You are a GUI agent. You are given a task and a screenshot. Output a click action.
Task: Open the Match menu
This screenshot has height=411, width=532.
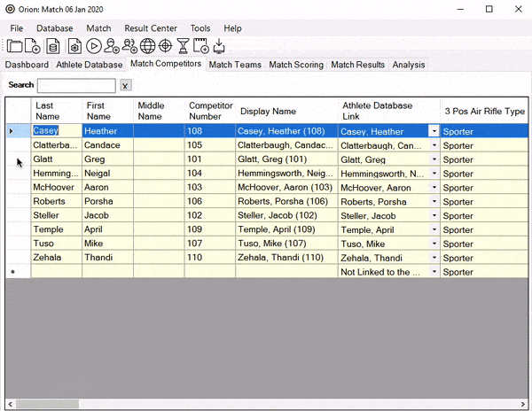tap(98, 28)
